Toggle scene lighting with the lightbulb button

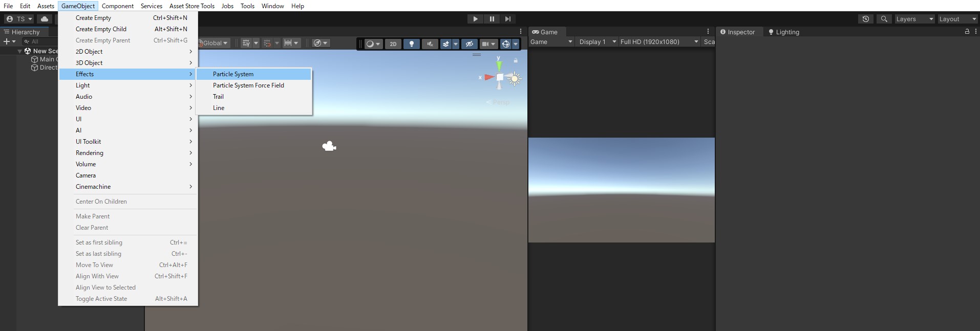[411, 44]
